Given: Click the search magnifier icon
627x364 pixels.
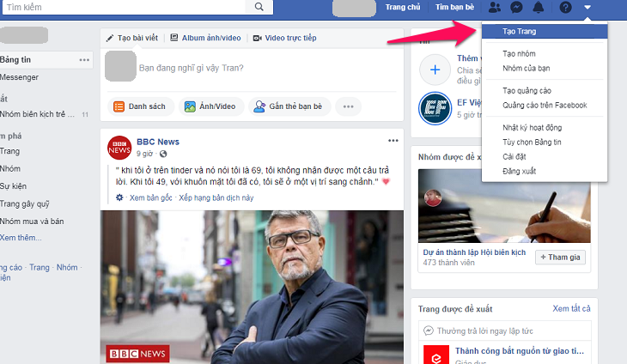Looking at the screenshot, I should click(x=259, y=8).
